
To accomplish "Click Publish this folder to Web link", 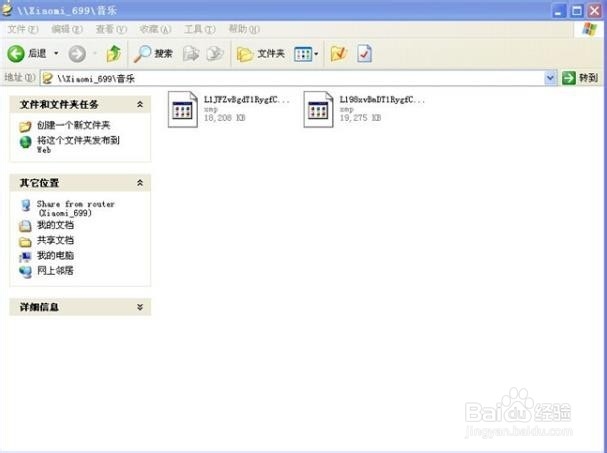I will (x=78, y=144).
